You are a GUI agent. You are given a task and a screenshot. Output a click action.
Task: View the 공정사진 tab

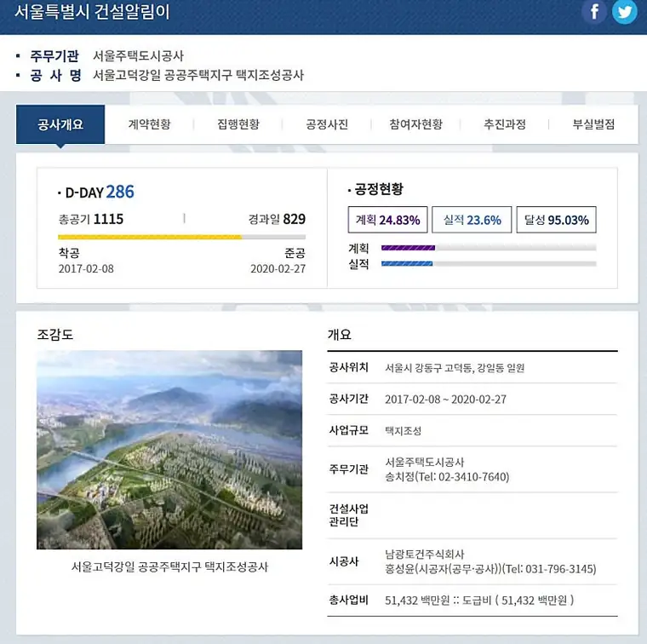click(327, 124)
